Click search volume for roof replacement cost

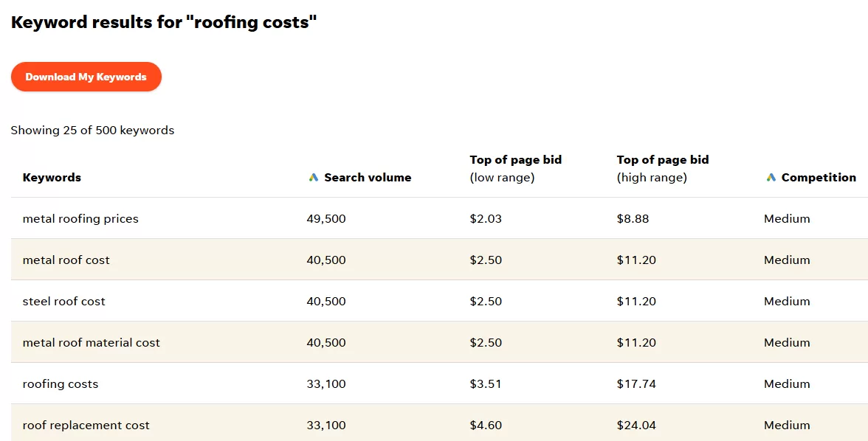pos(326,426)
